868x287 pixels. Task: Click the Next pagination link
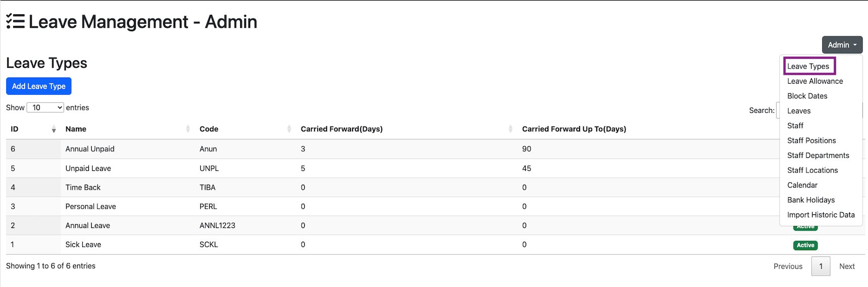(847, 266)
